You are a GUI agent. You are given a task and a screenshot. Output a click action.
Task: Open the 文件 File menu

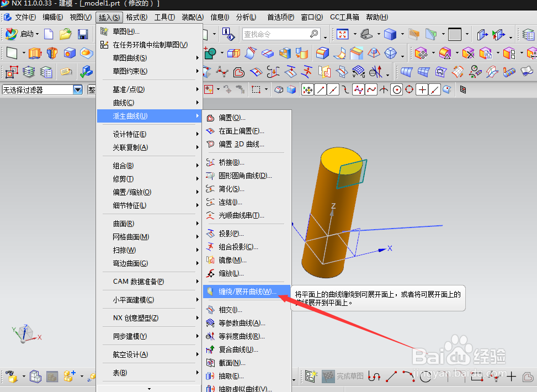25,17
